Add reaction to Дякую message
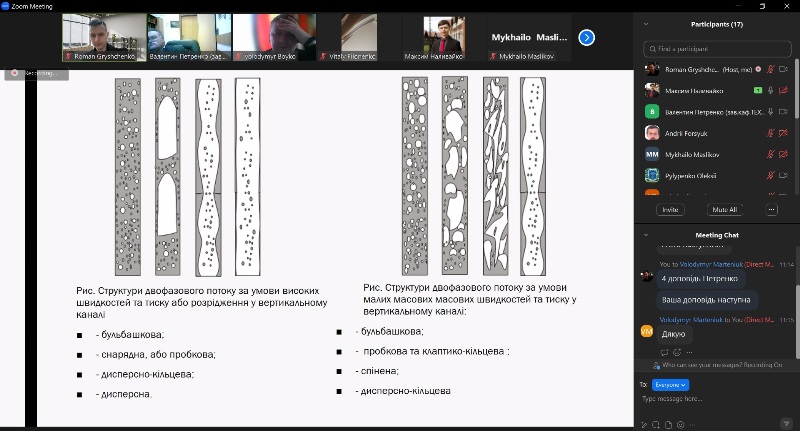The width and height of the screenshot is (800, 431). pos(677,352)
